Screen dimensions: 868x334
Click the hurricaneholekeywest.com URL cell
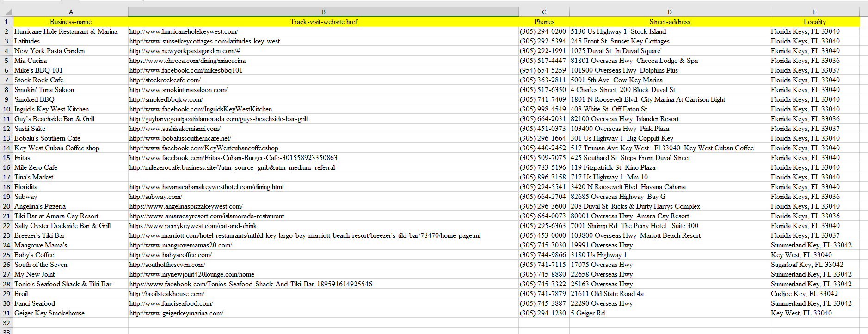tap(323, 31)
